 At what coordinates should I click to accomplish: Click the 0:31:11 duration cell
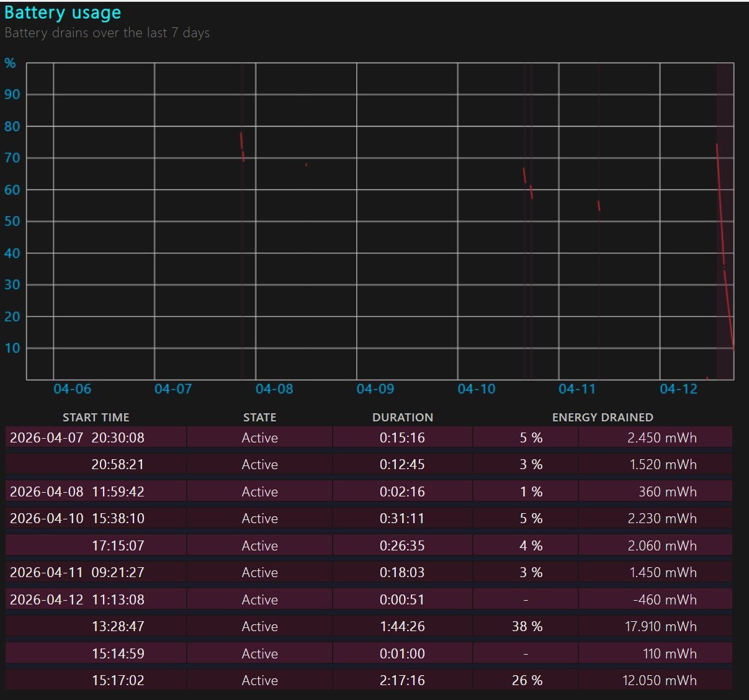403,518
